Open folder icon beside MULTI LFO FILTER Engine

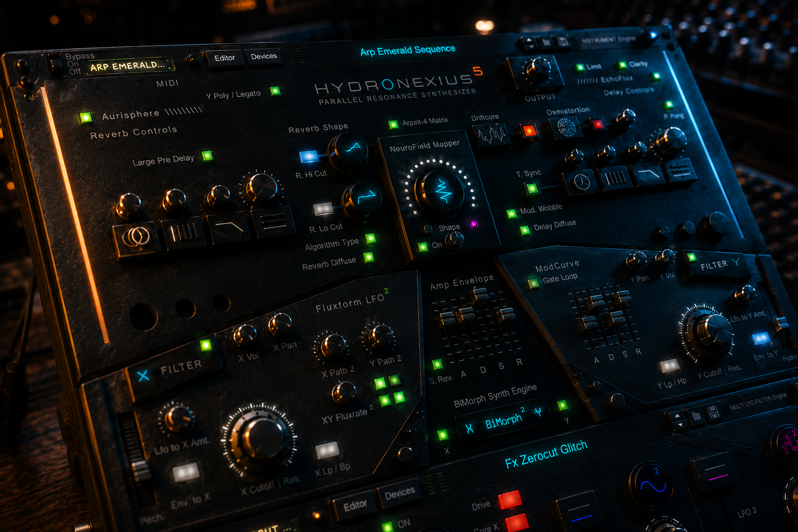696,416
